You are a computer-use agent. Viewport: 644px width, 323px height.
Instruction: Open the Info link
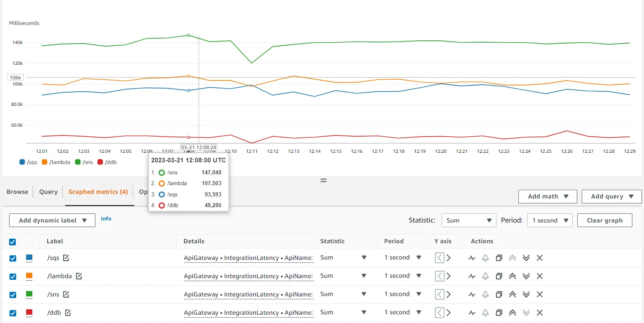click(x=106, y=218)
